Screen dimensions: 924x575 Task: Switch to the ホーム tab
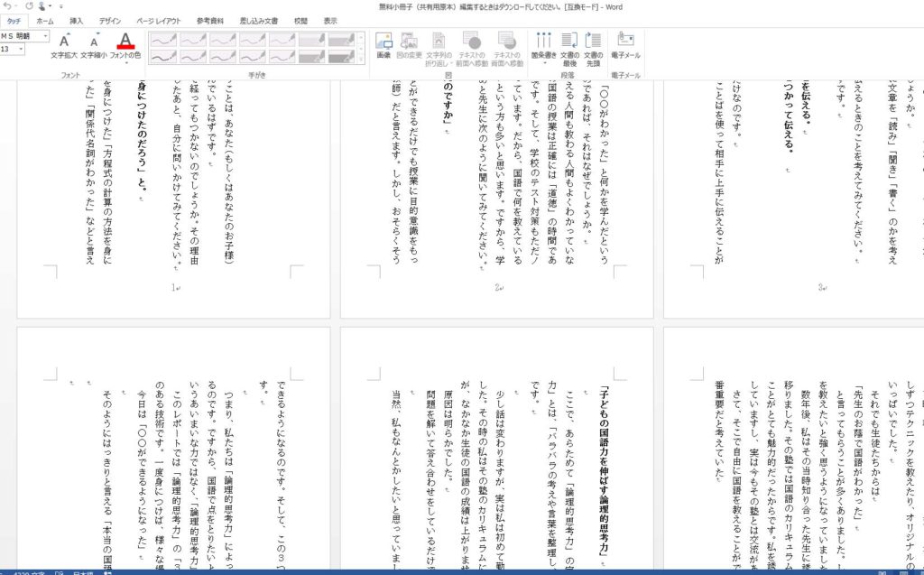click(x=44, y=21)
